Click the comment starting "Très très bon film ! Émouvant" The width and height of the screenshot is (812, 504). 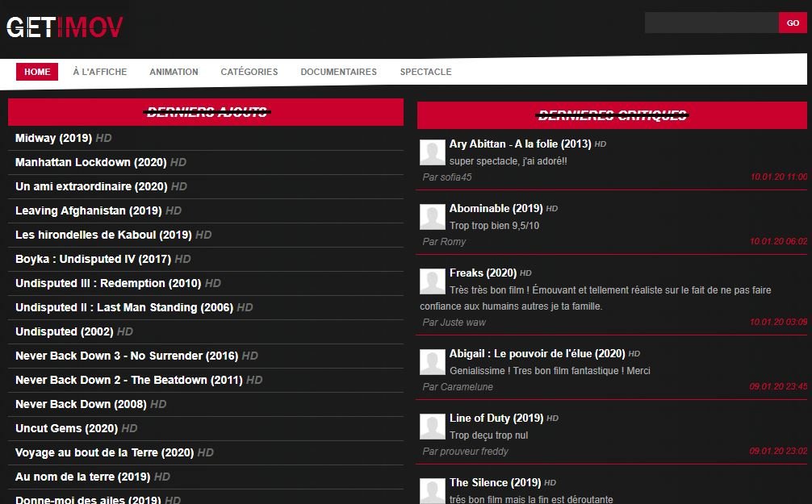click(596, 298)
